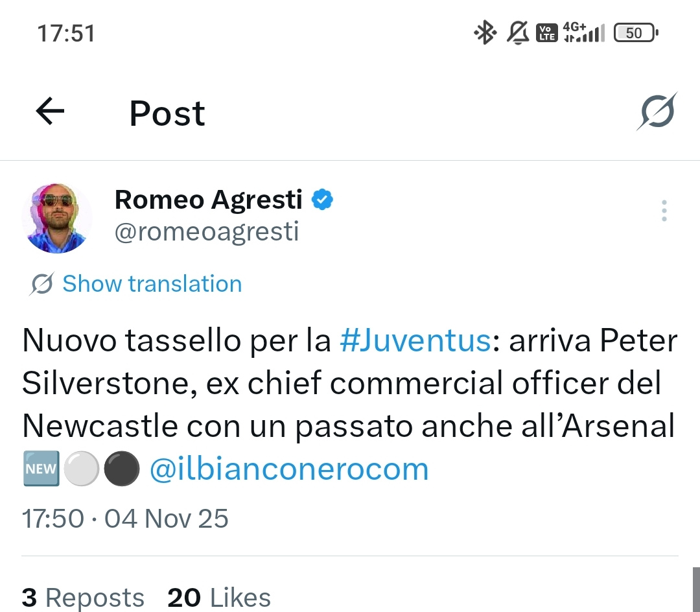Tap the VoLTE status icon
The height and width of the screenshot is (612, 700).
pyautogui.click(x=547, y=32)
